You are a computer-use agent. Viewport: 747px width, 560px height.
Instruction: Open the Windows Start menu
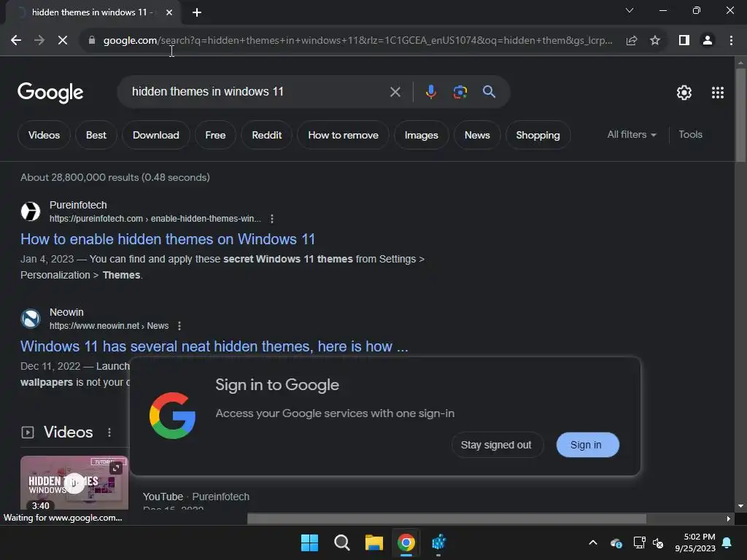[309, 542]
